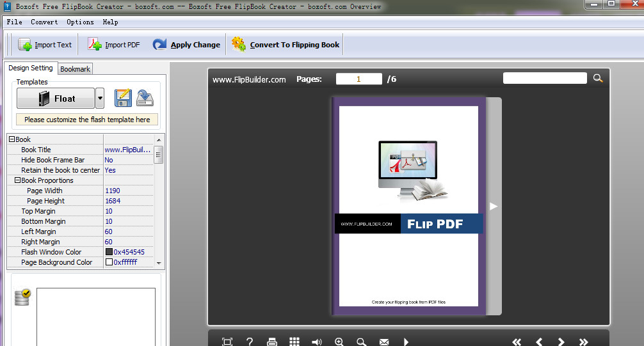Viewport: 644px width, 346px height.
Task: Click the property list scroll up arrow
Action: [x=159, y=140]
